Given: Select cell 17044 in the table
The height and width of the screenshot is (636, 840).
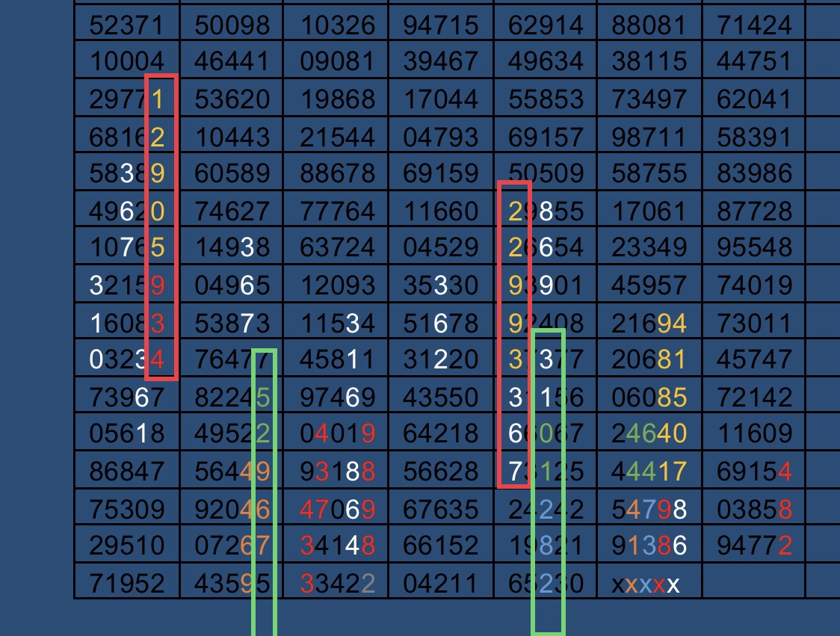Looking at the screenshot, I should click(441, 97).
